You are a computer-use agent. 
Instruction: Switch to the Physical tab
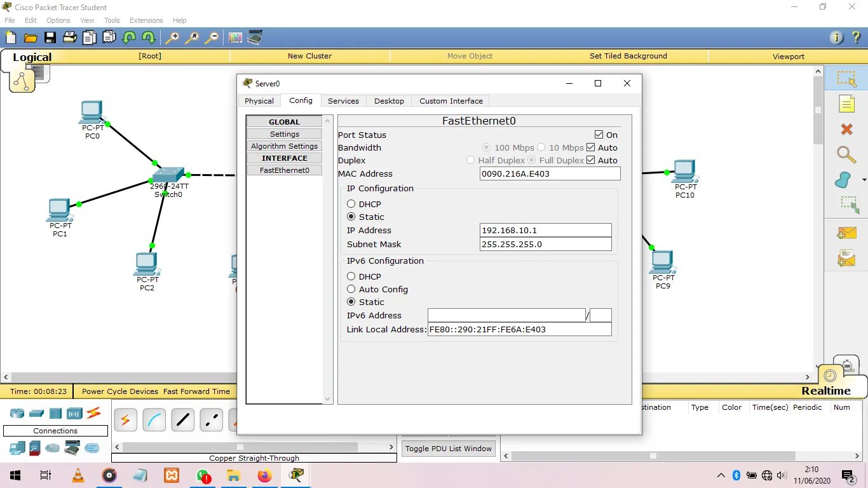coord(259,101)
